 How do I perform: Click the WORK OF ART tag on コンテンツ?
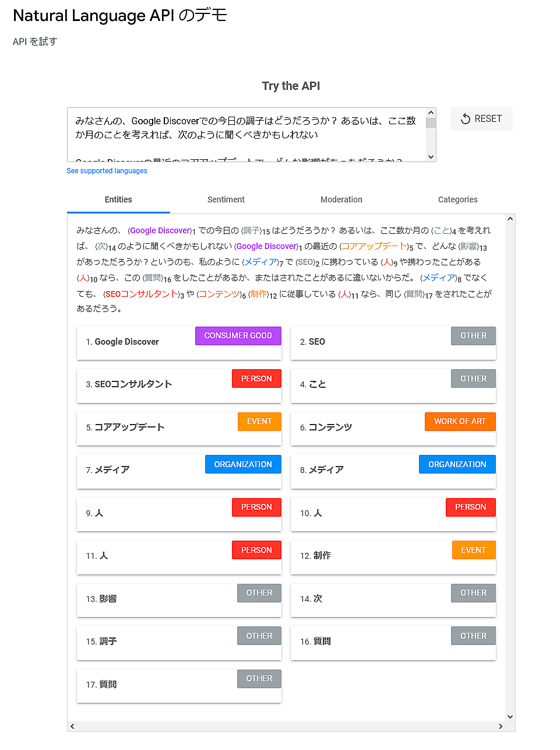pyautogui.click(x=460, y=422)
